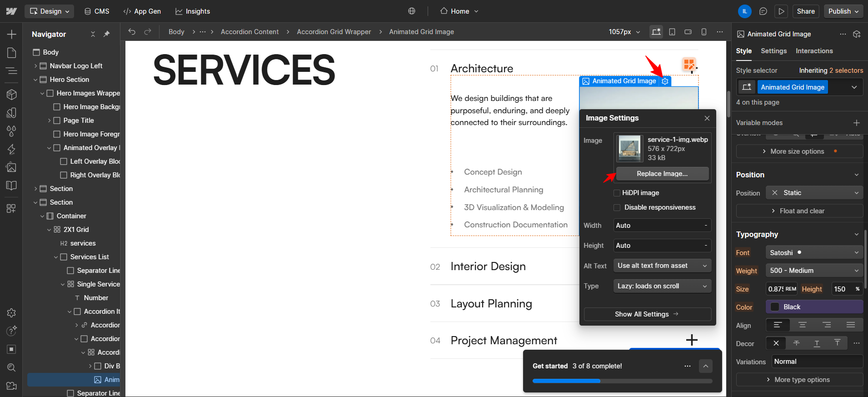Click the Webflow logo
This screenshot has width=868, height=397.
pos(11,11)
